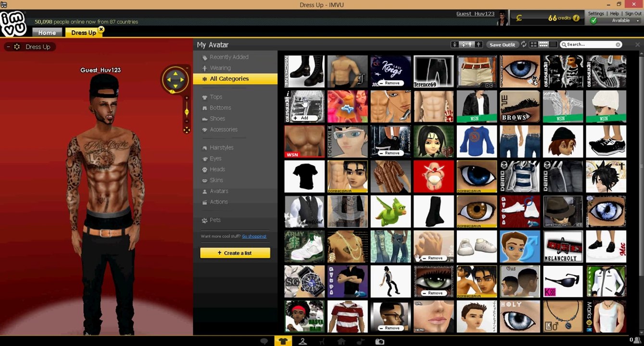This screenshot has width=644, height=346.
Task: Click the gold credits currency symbol
Action: 519,18
